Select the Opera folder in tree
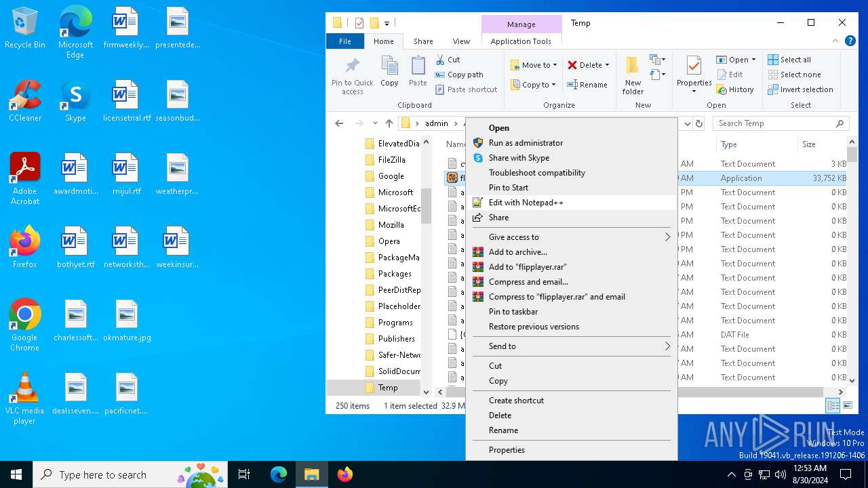868x488 pixels. coord(389,241)
